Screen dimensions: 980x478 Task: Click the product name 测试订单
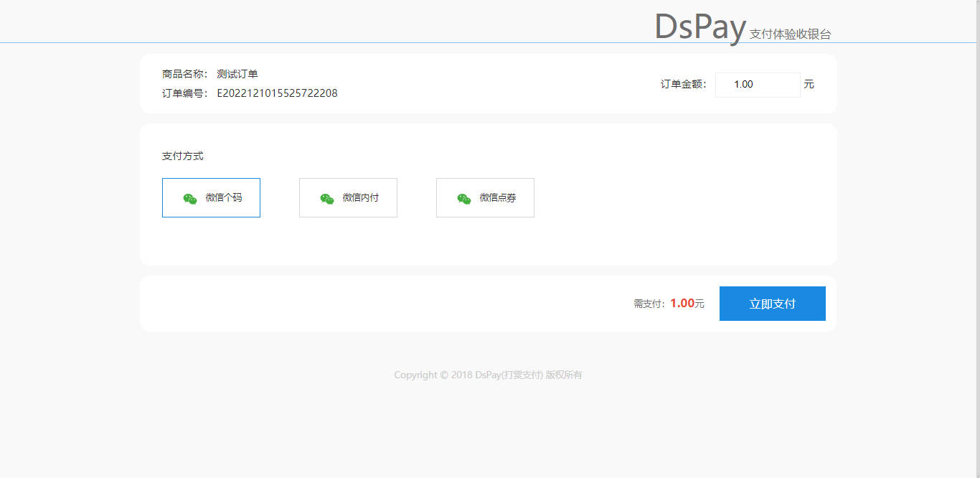click(237, 74)
